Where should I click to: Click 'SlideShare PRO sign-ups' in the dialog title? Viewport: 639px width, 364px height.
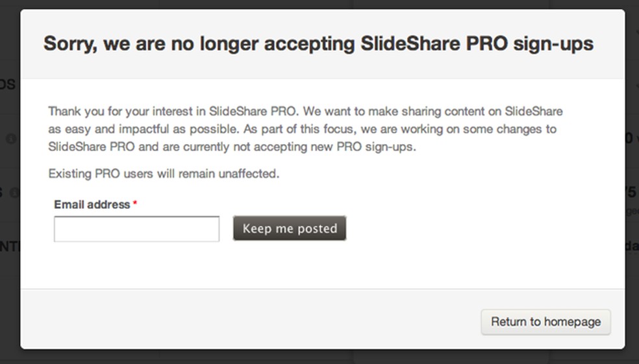pyautogui.click(x=477, y=43)
